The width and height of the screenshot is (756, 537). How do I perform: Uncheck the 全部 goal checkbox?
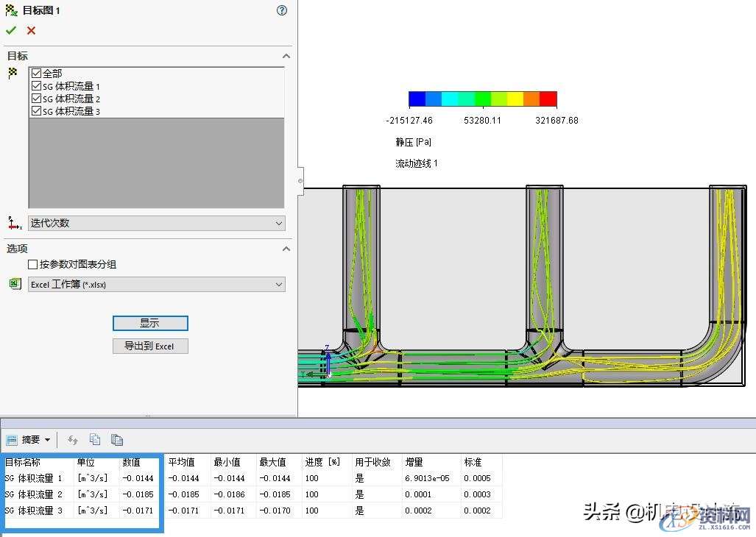tap(35, 72)
